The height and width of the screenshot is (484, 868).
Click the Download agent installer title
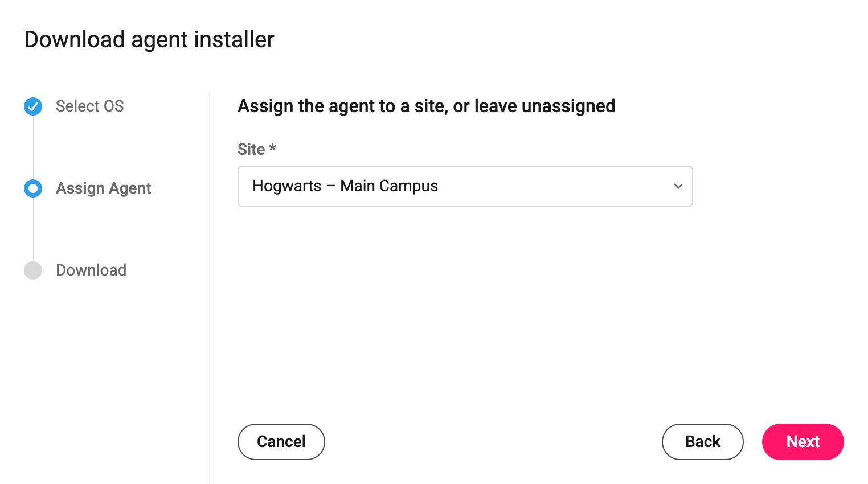coord(149,40)
